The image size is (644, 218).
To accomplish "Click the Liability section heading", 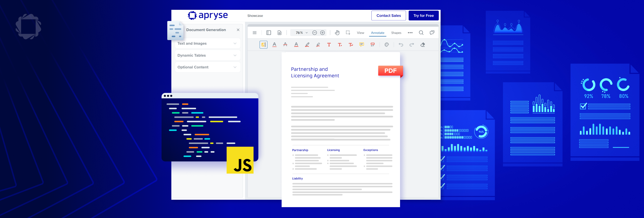I will [x=297, y=178].
